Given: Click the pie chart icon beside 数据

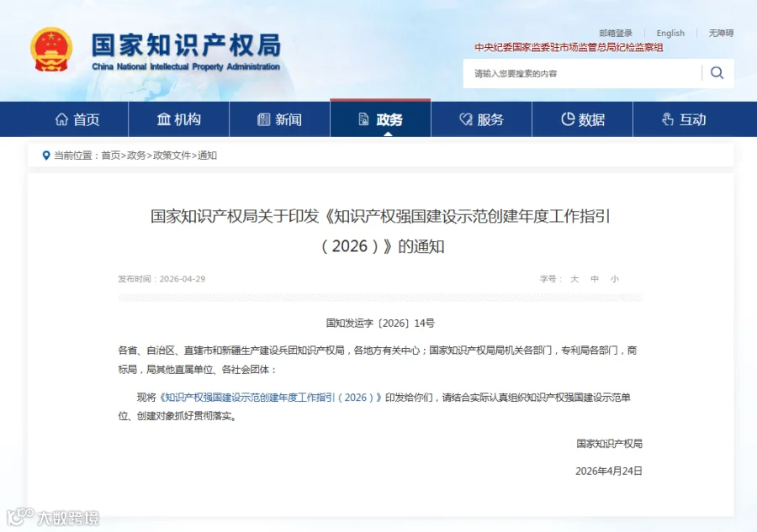Looking at the screenshot, I should pyautogui.click(x=568, y=119).
